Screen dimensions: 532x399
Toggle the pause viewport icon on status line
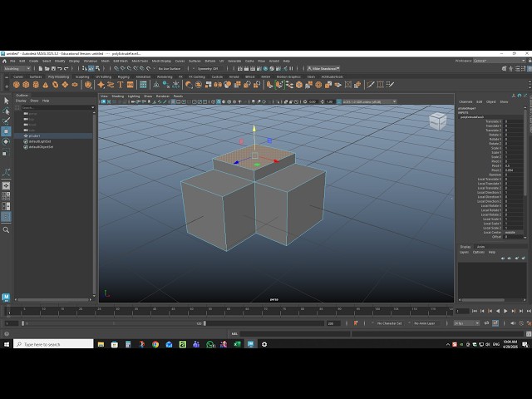point(291,68)
